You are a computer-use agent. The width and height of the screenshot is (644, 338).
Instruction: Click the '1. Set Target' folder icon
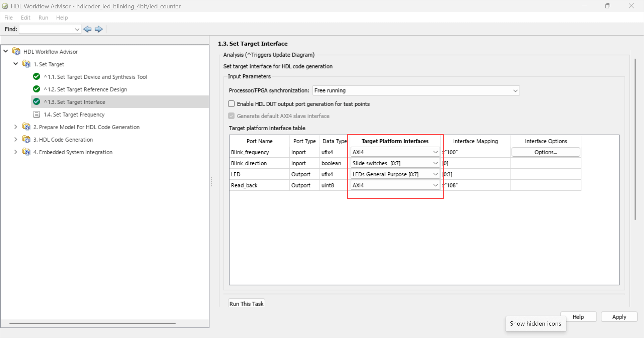point(26,64)
